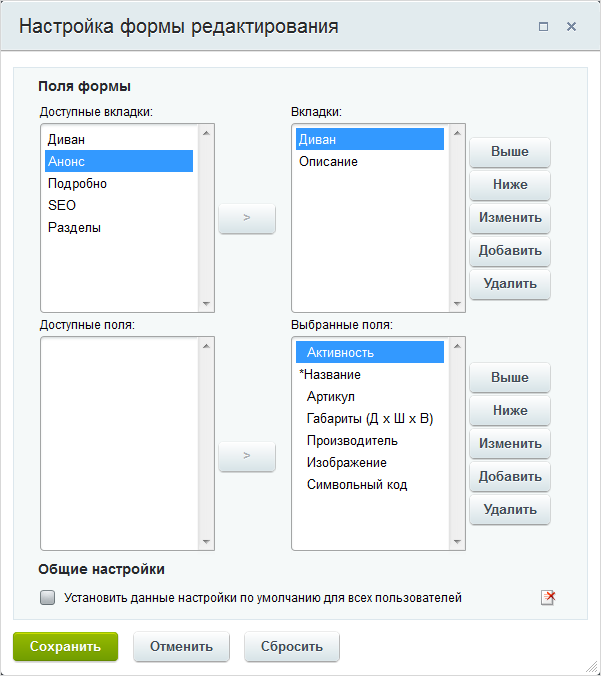601x676 pixels.
Task: Select *Название in selected fields
Action: tap(370, 374)
